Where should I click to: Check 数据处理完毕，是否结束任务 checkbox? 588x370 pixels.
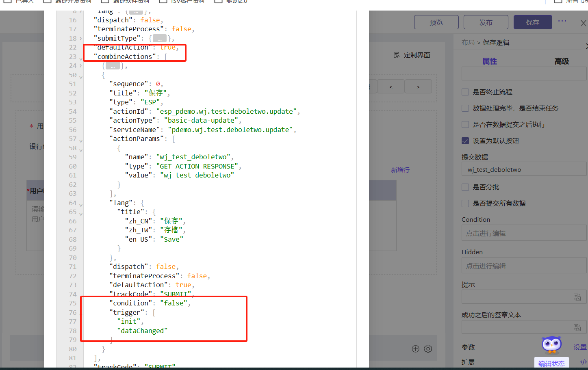tap(465, 108)
